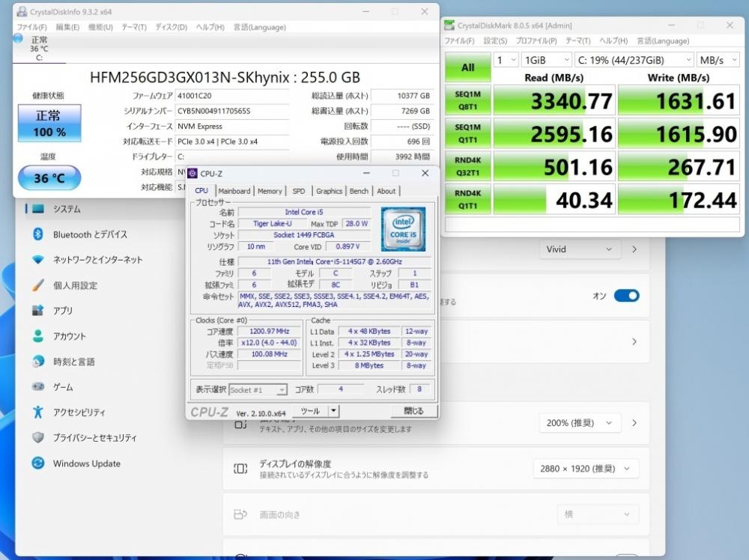Open Accounts person icon
The height and width of the screenshot is (560, 749).
tap(37, 336)
